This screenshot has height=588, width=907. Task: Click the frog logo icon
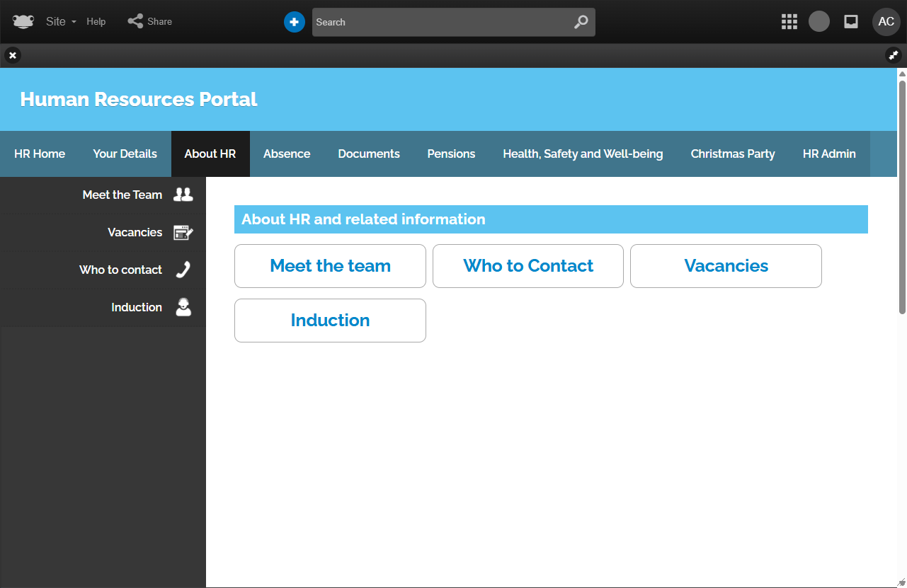point(23,22)
